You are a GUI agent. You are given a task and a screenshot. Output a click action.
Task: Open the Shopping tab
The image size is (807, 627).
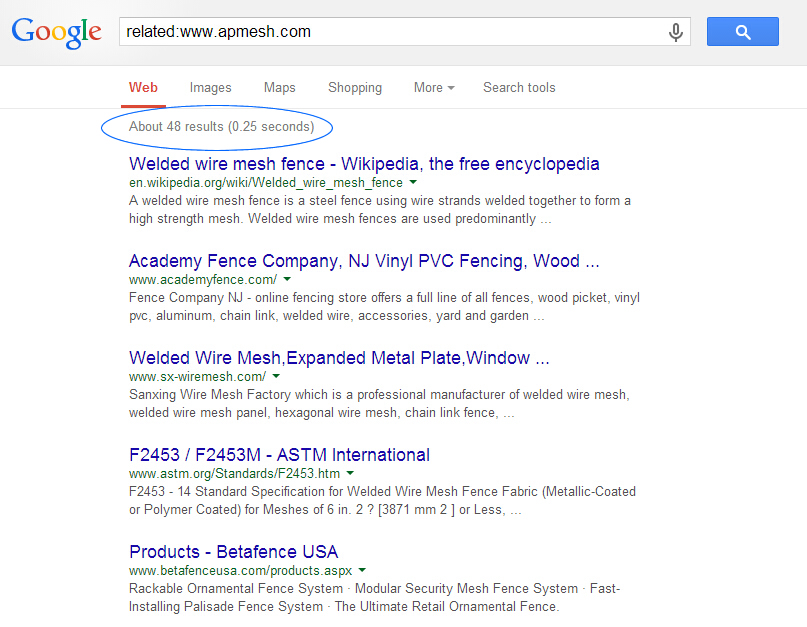[355, 88]
